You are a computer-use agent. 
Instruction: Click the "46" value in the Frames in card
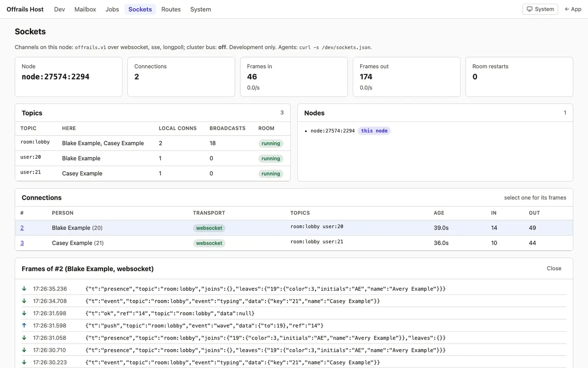(x=252, y=77)
